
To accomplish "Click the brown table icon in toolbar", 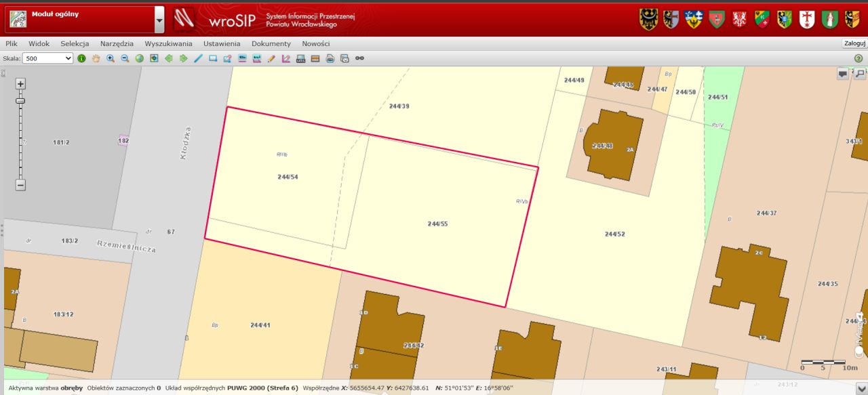I will pyautogui.click(x=315, y=58).
